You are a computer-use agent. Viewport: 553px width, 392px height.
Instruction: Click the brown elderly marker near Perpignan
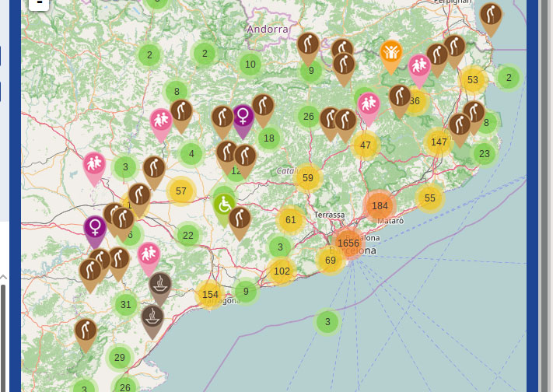coord(490,16)
